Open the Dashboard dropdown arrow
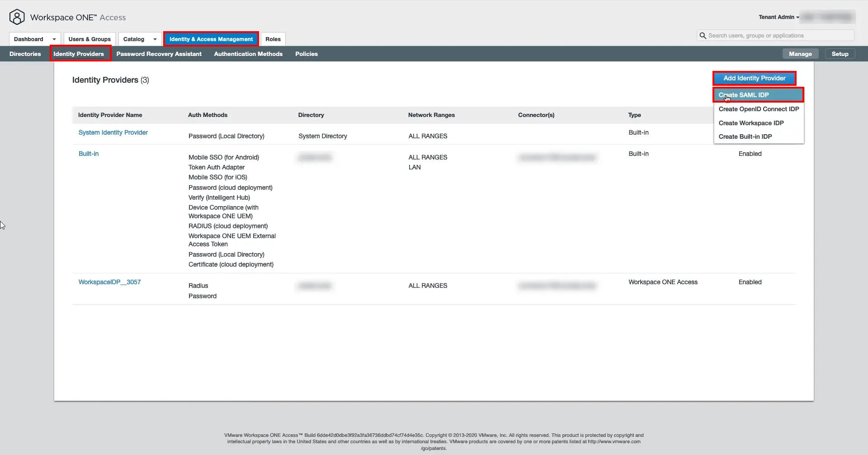The height and width of the screenshot is (455, 868). click(x=54, y=39)
